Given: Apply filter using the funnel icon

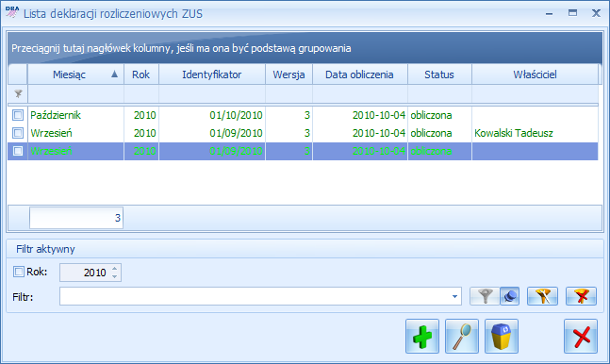Looking at the screenshot, I should 485,297.
